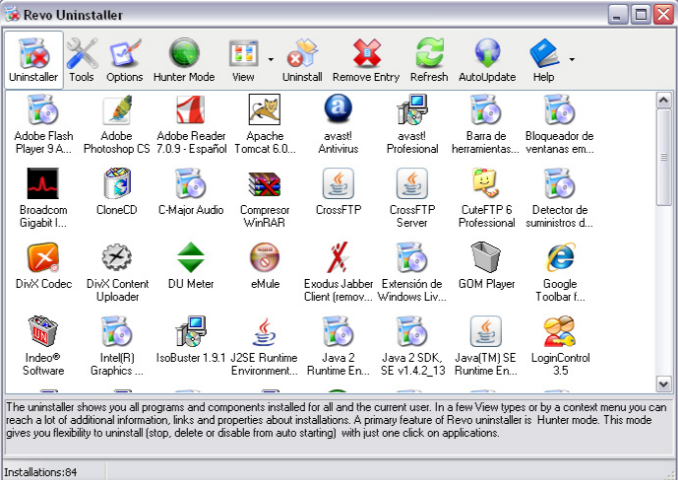Screen dimensions: 678x480
Task: Launch AutoUpdate from the toolbar
Action: click(487, 60)
